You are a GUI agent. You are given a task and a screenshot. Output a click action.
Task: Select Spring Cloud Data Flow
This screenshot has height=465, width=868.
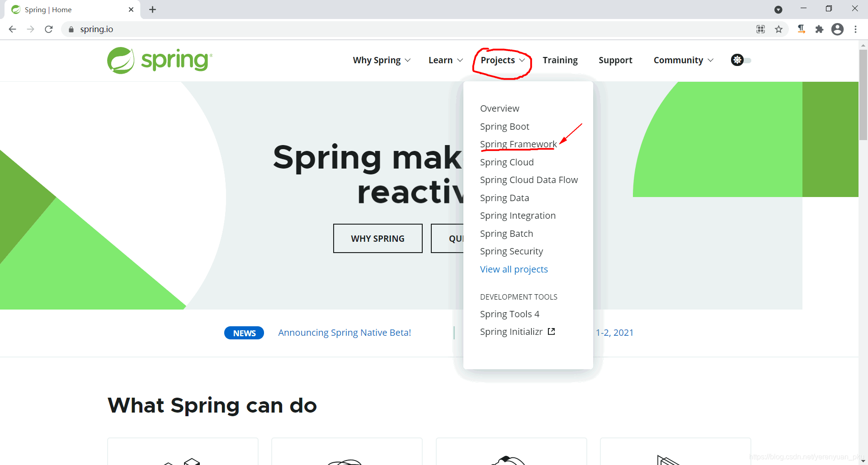pyautogui.click(x=529, y=180)
